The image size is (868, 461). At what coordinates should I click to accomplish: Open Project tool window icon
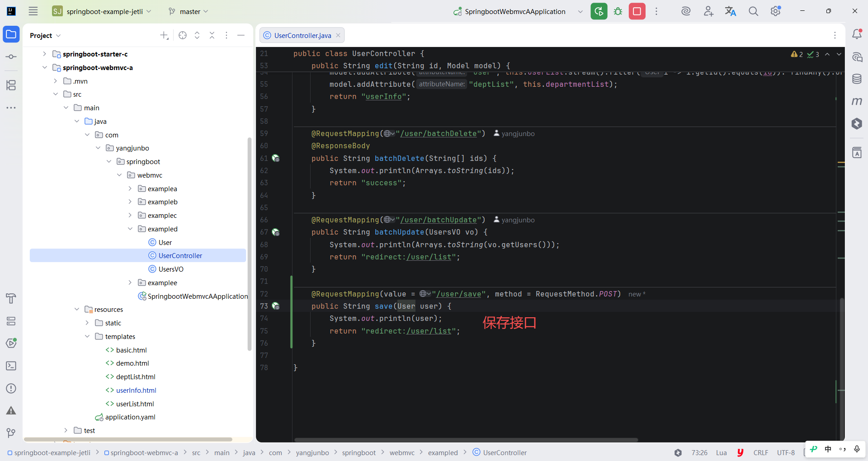11,34
